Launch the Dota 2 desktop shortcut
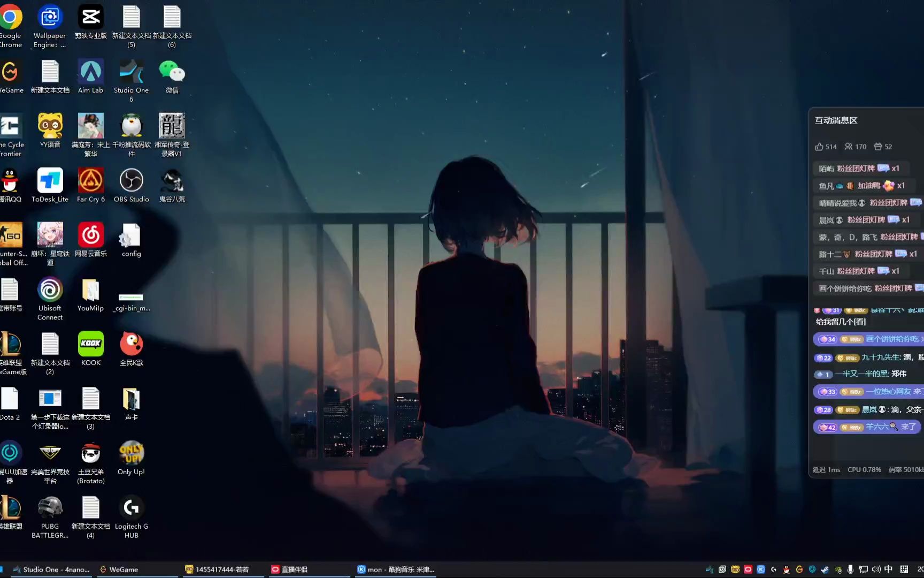This screenshot has width=924, height=578. click(x=10, y=404)
